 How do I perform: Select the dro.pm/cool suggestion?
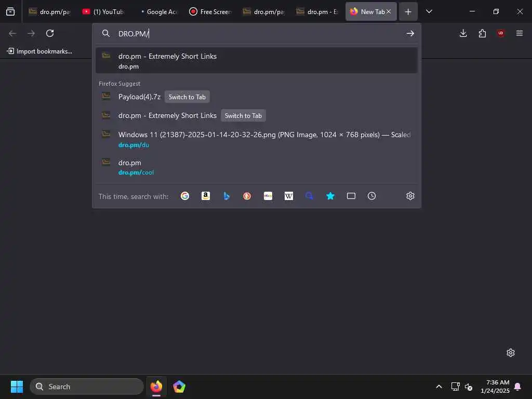pyautogui.click(x=257, y=167)
